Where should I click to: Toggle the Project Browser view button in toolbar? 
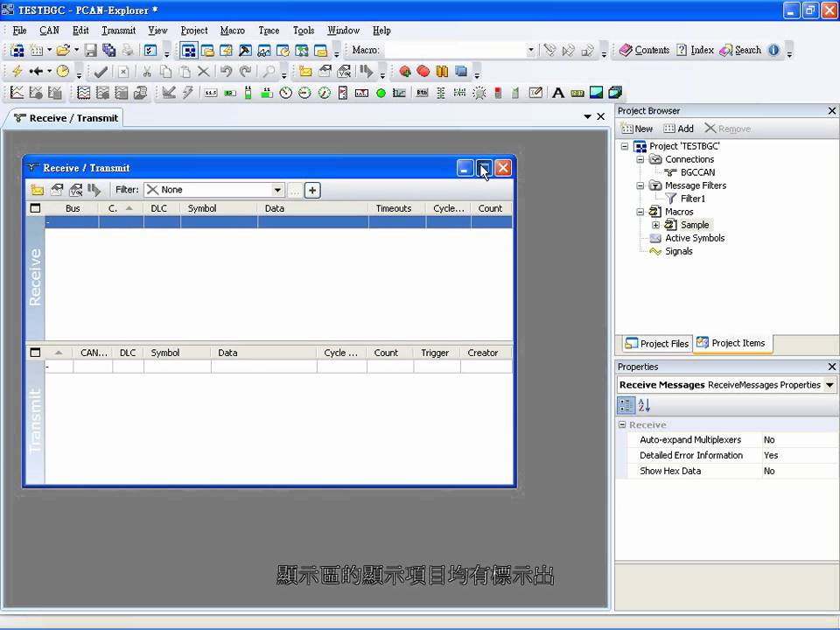point(189,51)
